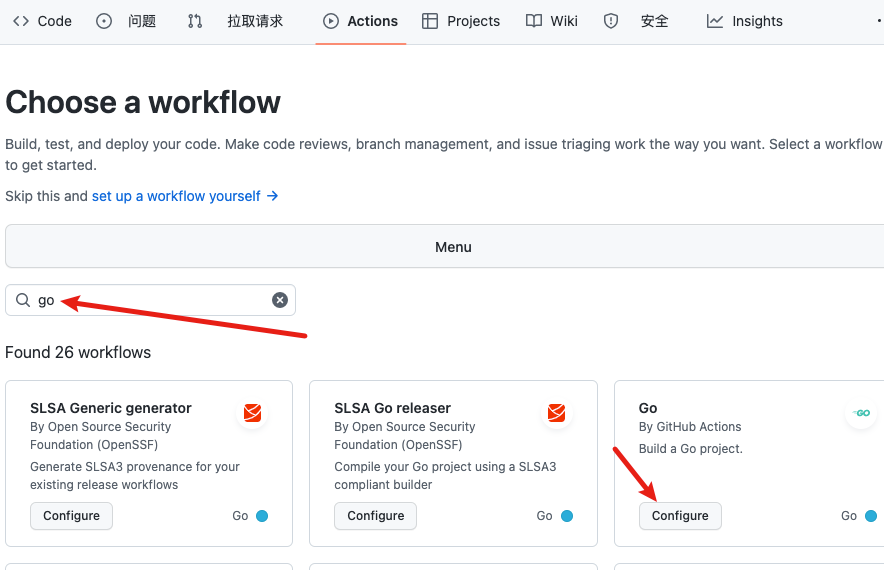Configure the SLSA Go releaser workflow
This screenshot has height=570, width=884.
[x=375, y=516]
